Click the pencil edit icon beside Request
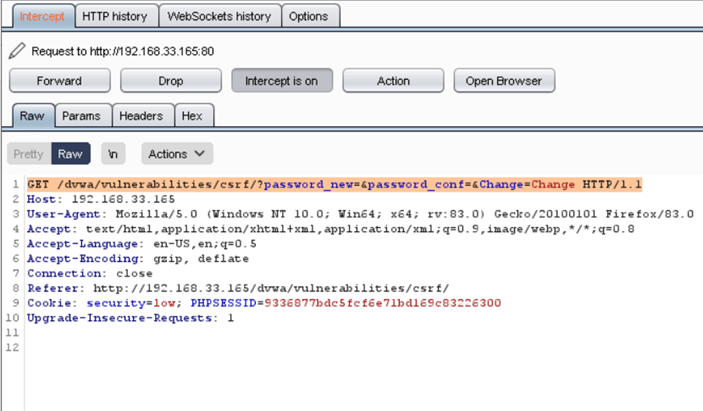Image resolution: width=703 pixels, height=411 pixels. coord(17,51)
